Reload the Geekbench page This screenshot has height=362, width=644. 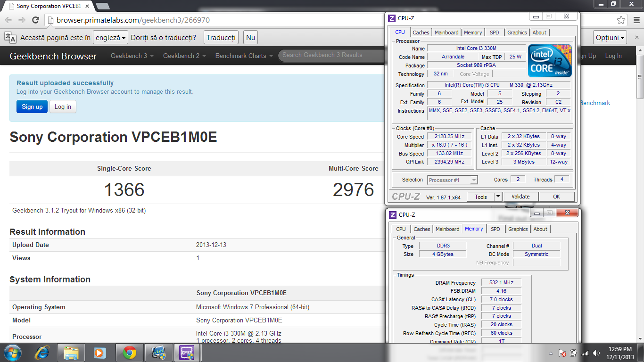tap(35, 20)
